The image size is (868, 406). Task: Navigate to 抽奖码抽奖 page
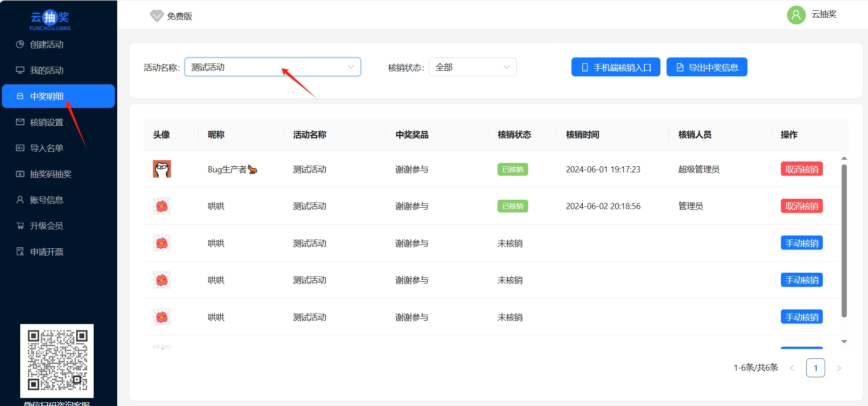click(x=50, y=174)
